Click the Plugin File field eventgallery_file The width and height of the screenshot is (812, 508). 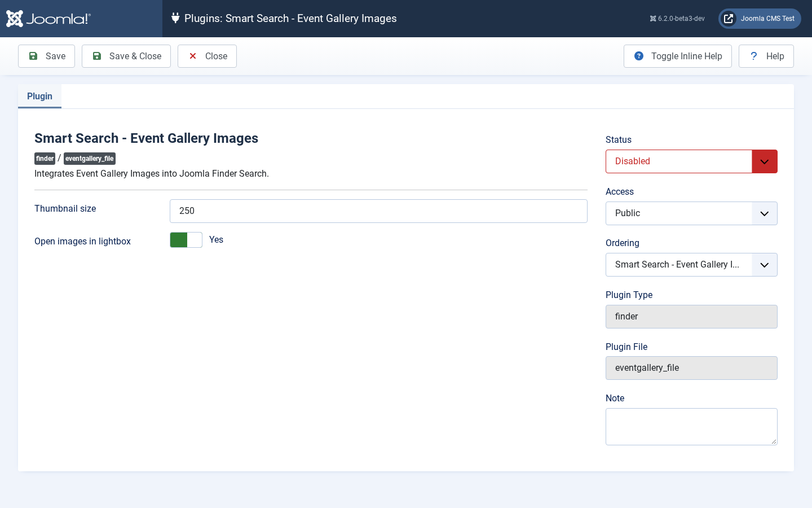click(691, 368)
